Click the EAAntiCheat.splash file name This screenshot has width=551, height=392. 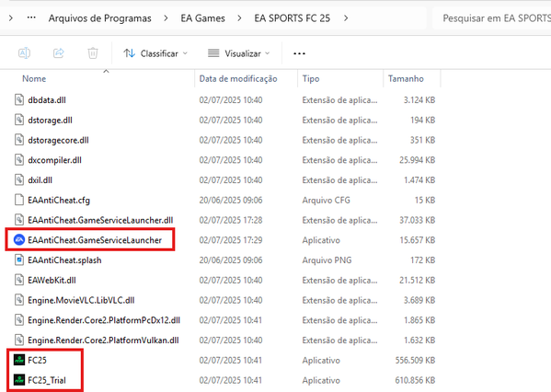tap(64, 260)
